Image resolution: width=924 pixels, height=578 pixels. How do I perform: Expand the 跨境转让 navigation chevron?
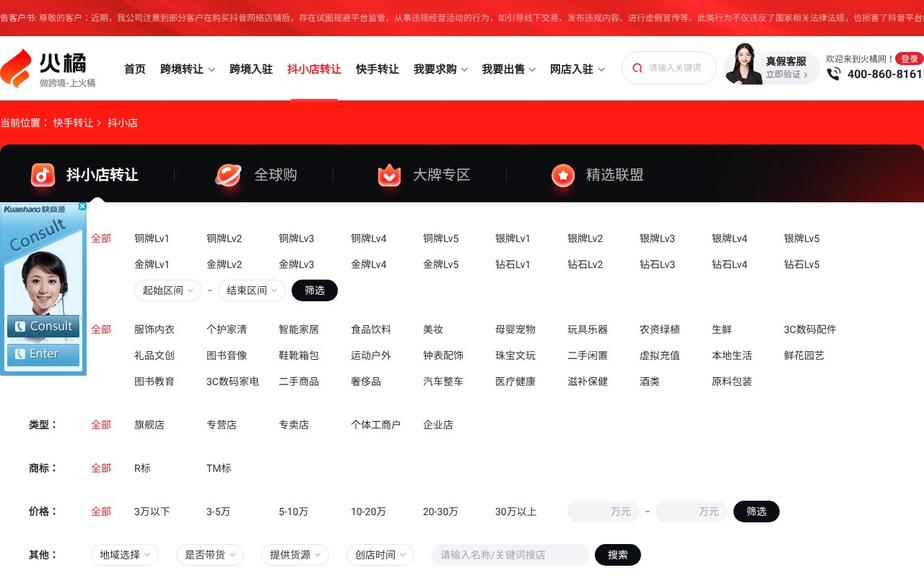pyautogui.click(x=210, y=70)
